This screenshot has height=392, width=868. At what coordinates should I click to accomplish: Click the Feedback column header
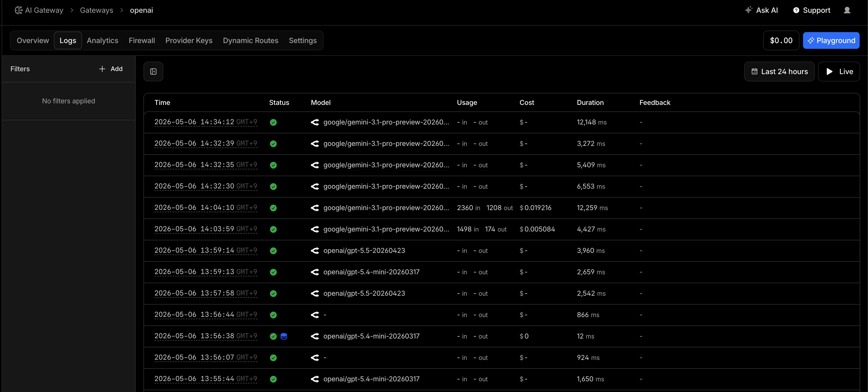655,103
